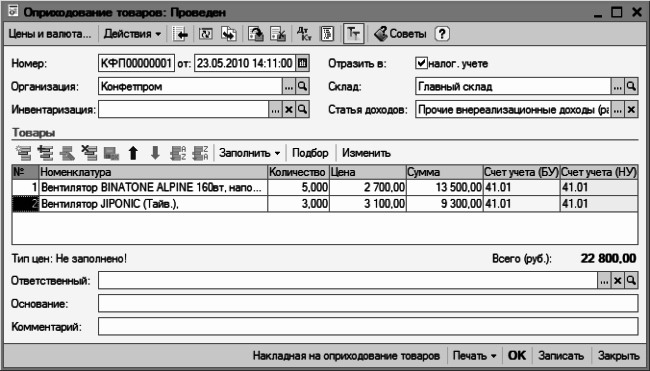Click the cancel posting icon
This screenshot has height=371, width=650.
click(x=278, y=34)
